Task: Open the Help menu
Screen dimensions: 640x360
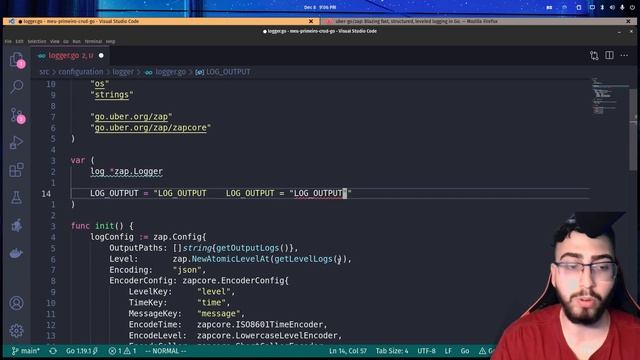Action: 110,41
